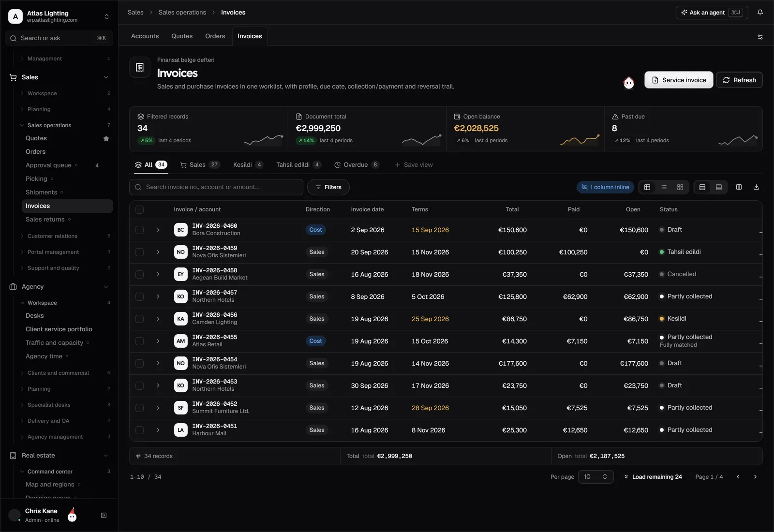Check the INV-2026-0460 row checkbox

click(139, 230)
